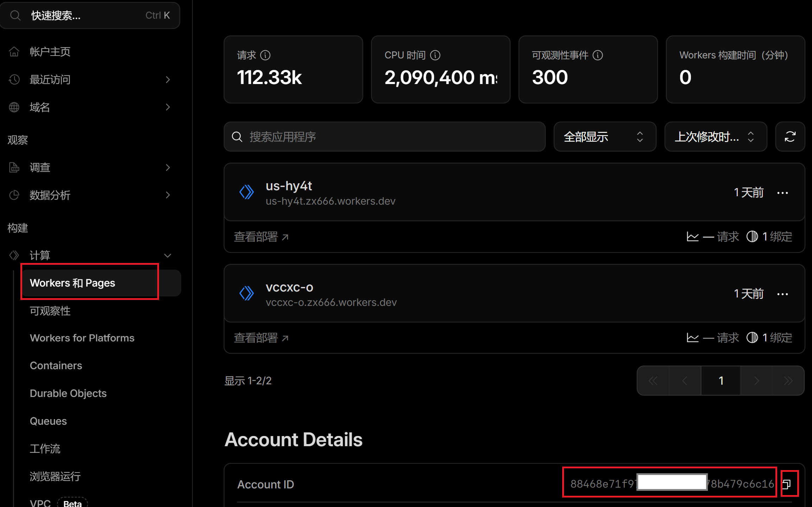Viewport: 812px width, 507px height.
Task: Click the Account ID value
Action: 672,484
